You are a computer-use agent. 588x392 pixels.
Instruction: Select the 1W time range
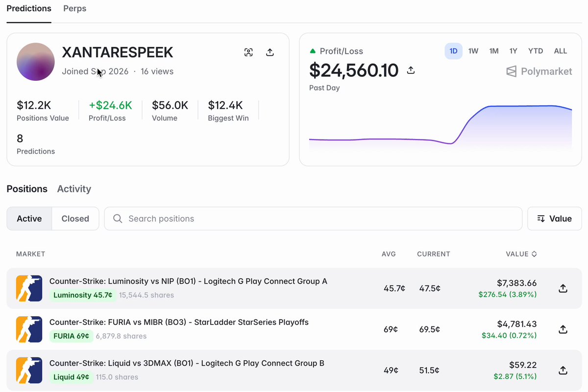pyautogui.click(x=473, y=51)
